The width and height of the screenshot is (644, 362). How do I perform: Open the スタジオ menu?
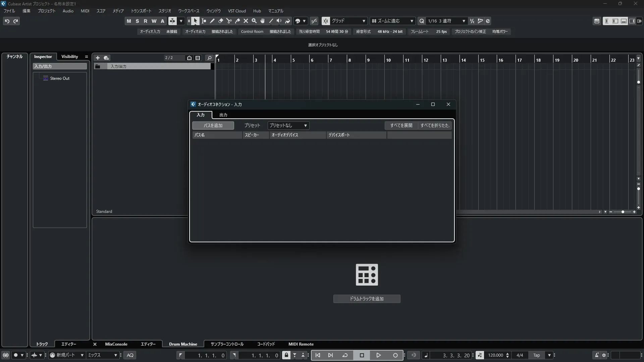pyautogui.click(x=165, y=11)
